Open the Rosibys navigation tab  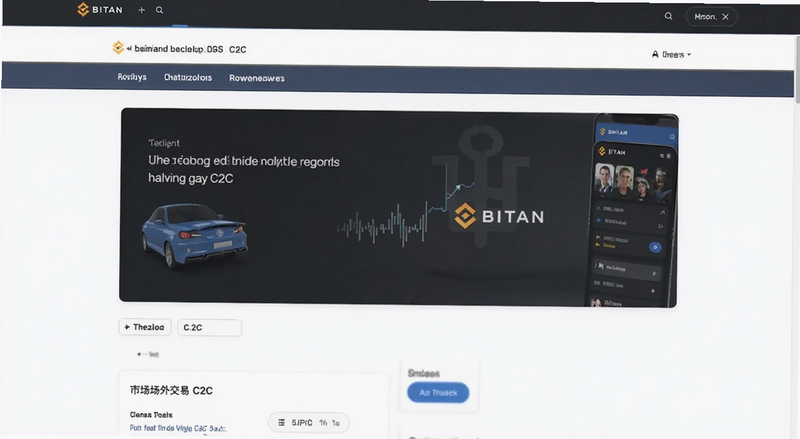pyautogui.click(x=132, y=77)
